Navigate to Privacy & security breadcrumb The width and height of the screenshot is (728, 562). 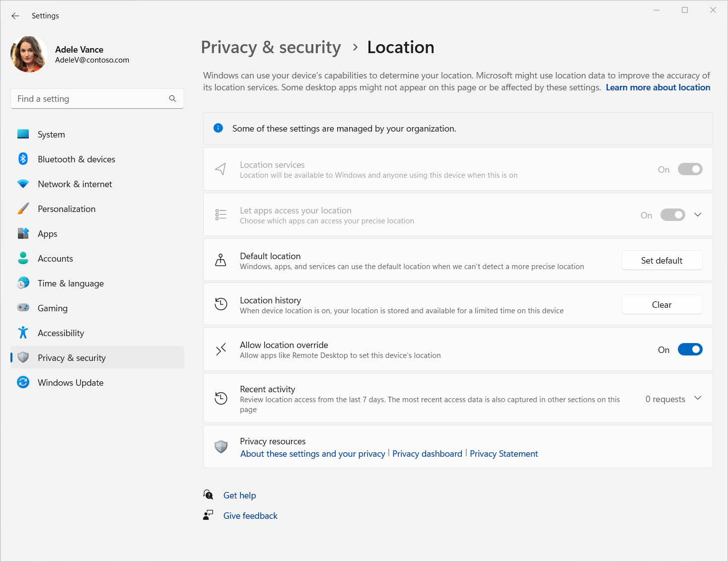click(271, 47)
